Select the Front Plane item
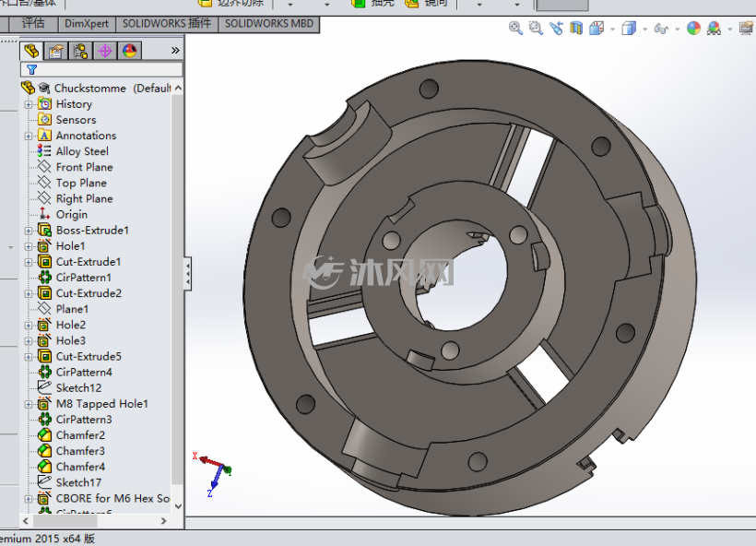 click(76, 167)
